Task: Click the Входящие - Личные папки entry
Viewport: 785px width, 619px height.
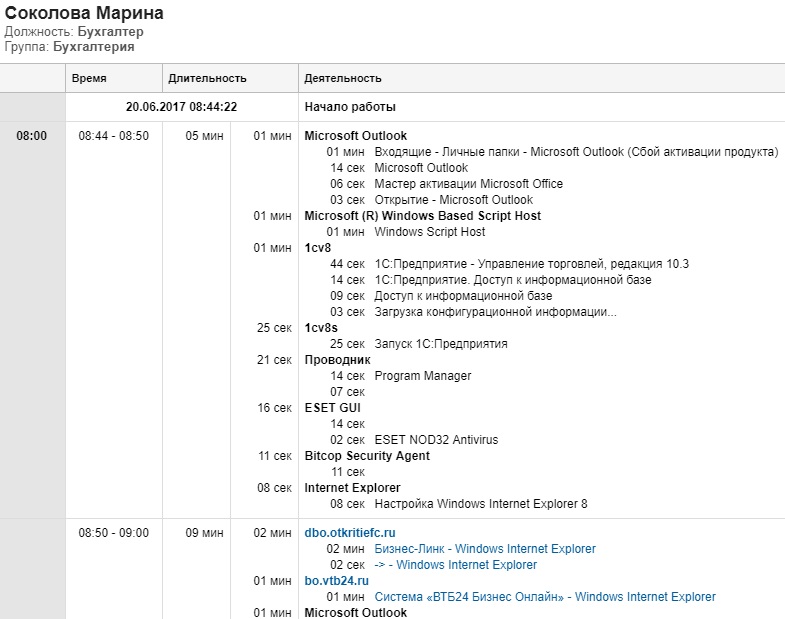Action: 576,152
